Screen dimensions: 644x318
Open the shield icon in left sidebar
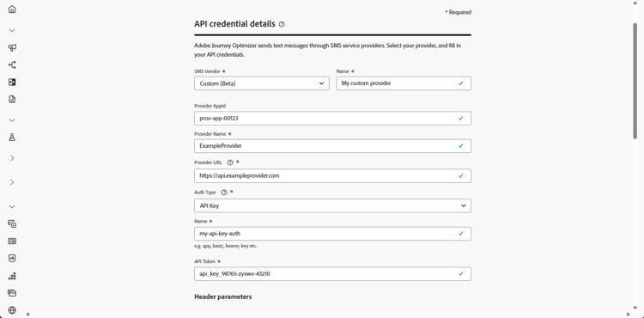click(12, 259)
